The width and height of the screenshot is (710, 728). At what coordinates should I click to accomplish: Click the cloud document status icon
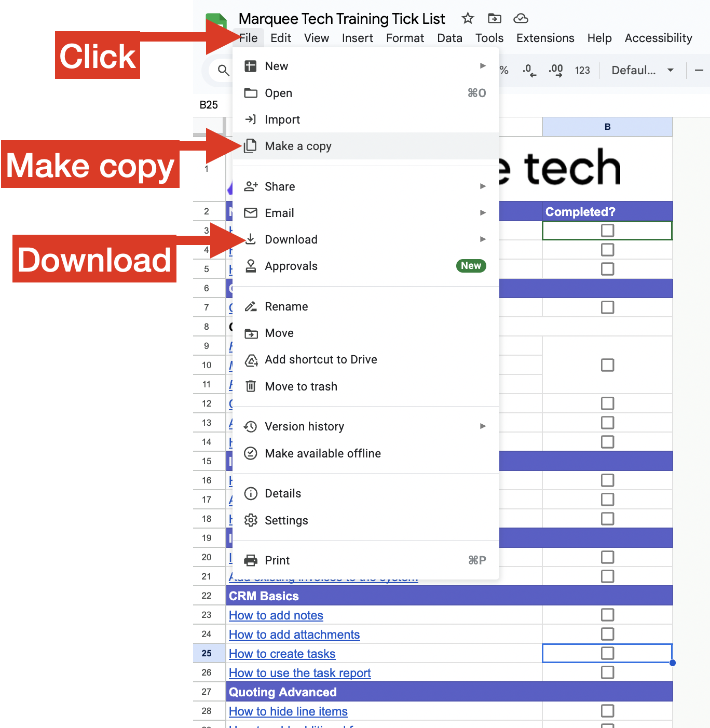pyautogui.click(x=521, y=19)
